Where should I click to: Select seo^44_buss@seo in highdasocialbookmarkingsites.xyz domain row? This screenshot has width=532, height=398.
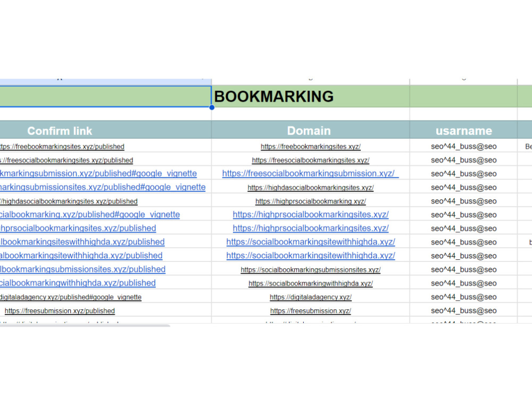tap(464, 188)
